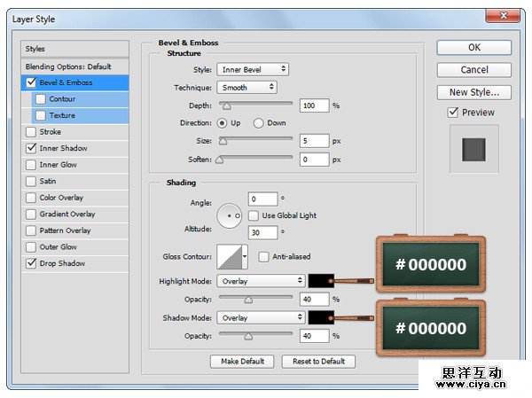The width and height of the screenshot is (532, 398).
Task: Select the Down direction radio button
Action: 259,123
